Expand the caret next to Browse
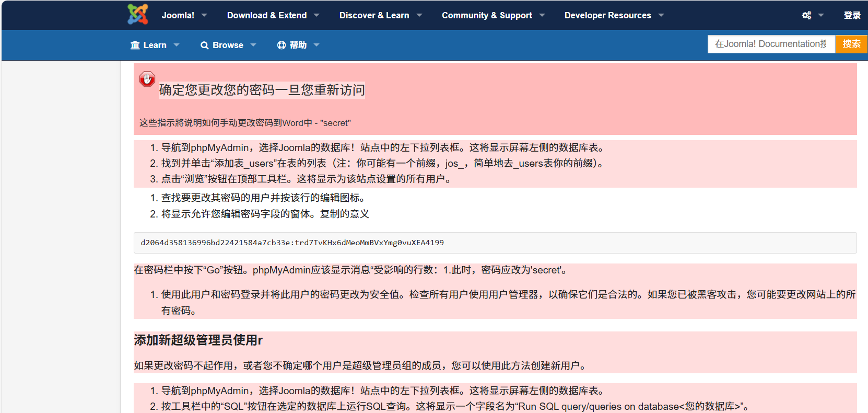 253,45
